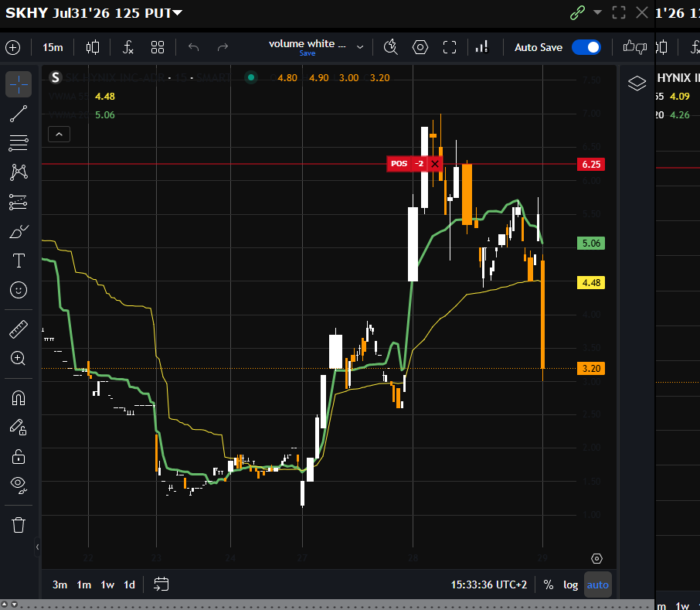700x610 pixels.
Task: Toggle the Auto Save switch
Action: [586, 47]
